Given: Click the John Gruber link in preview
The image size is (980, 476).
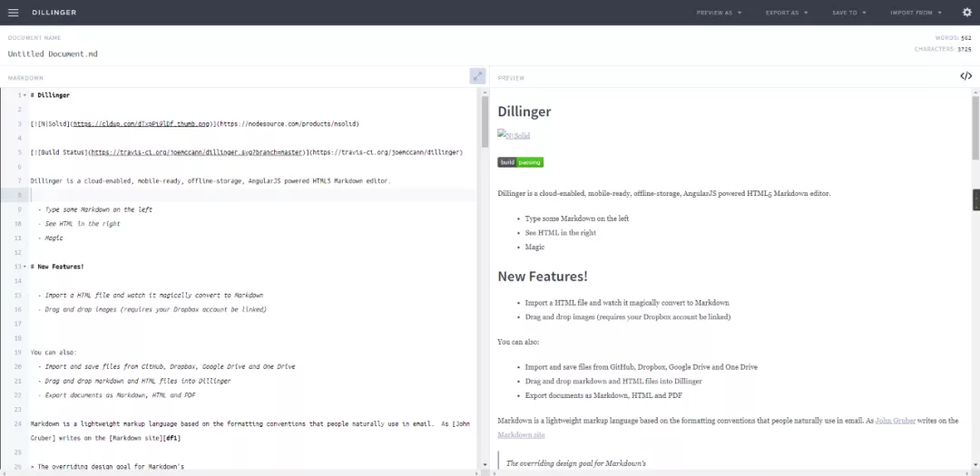Looking at the screenshot, I should coord(895,421).
